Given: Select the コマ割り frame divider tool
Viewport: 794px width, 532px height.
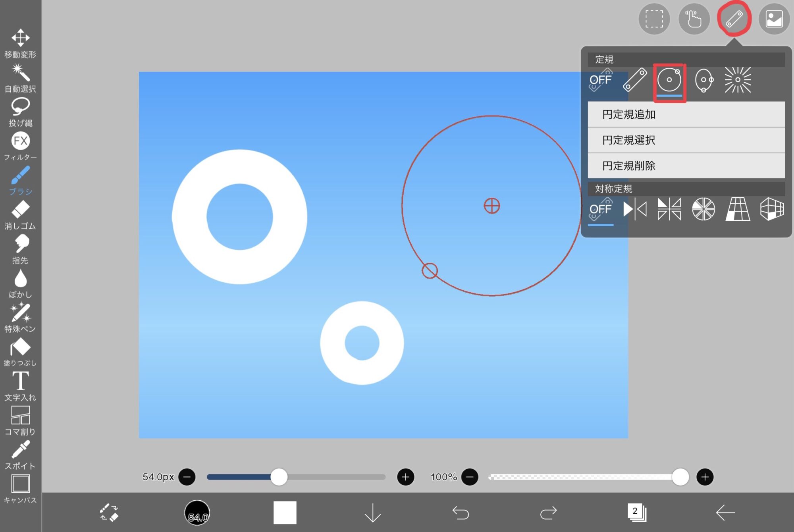Looking at the screenshot, I should pos(20,420).
